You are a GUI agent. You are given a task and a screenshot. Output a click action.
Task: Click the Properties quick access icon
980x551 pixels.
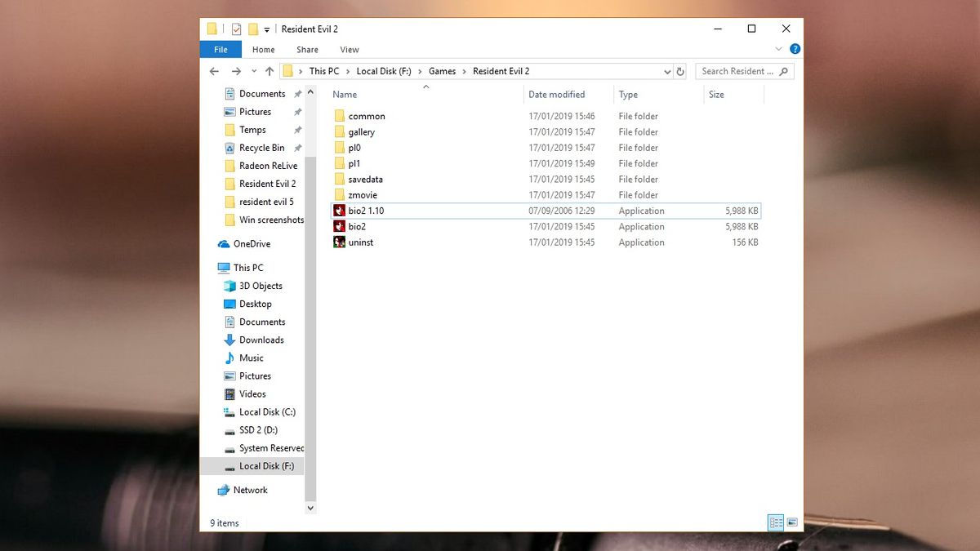coord(237,29)
